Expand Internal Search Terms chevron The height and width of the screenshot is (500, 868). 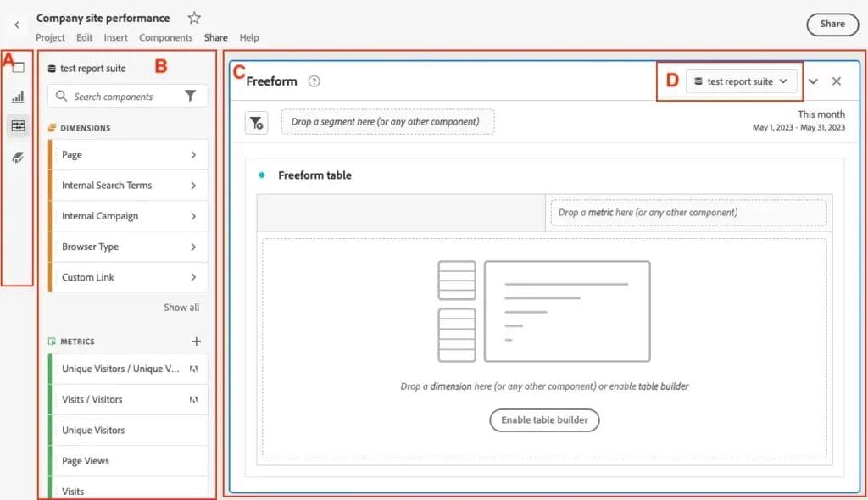pyautogui.click(x=193, y=186)
